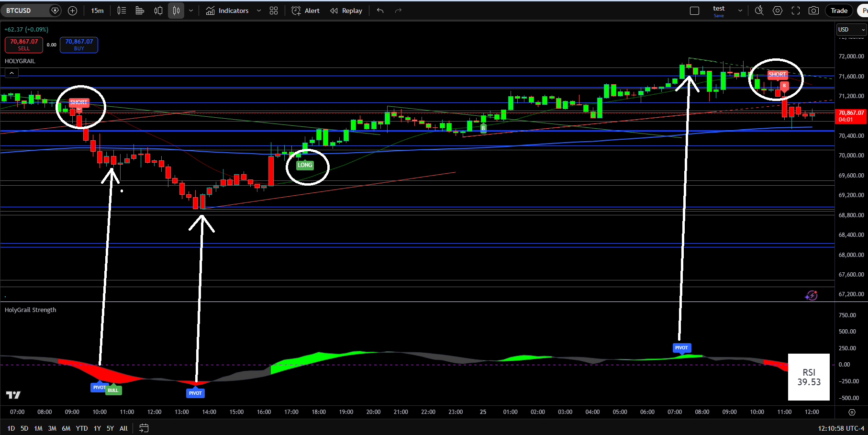Open the Indicators menu
This screenshot has height=435, width=868.
[228, 11]
